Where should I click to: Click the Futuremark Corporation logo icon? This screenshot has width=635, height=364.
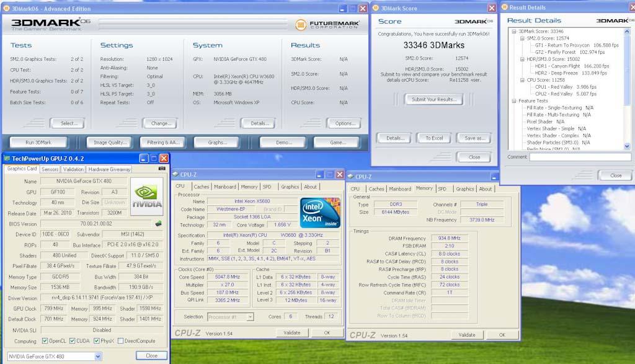[301, 25]
